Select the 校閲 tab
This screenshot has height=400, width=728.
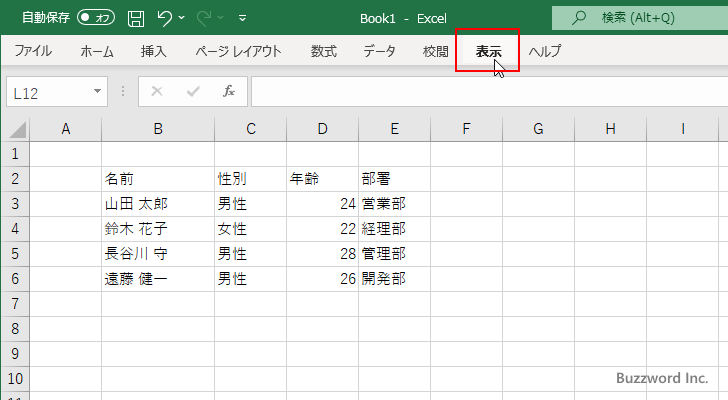(x=436, y=51)
